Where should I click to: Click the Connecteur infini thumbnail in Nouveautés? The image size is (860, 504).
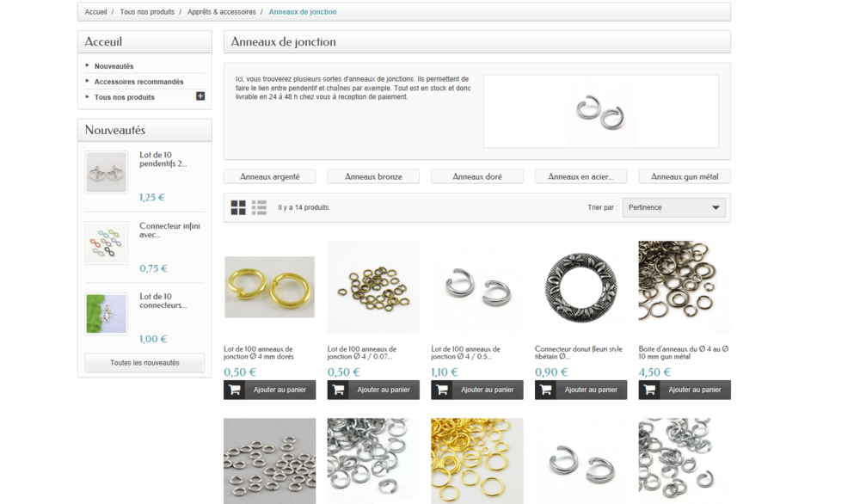point(106,243)
